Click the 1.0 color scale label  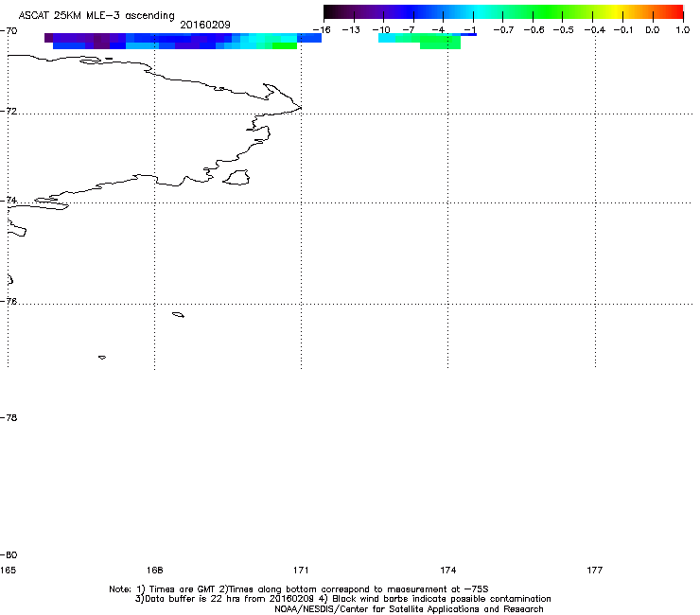(683, 30)
